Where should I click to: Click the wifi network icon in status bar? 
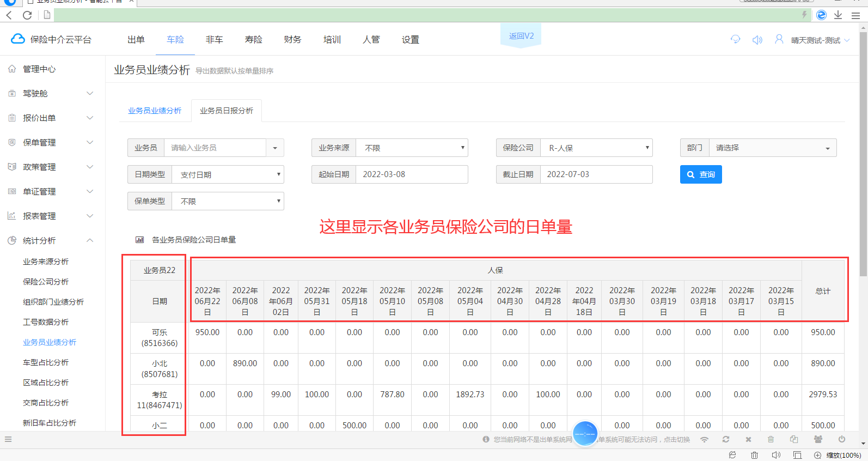click(x=705, y=439)
